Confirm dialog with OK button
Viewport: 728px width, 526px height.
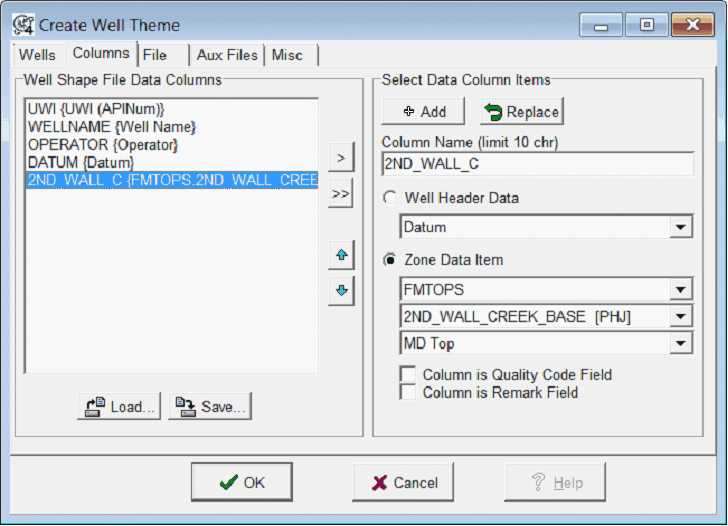click(x=242, y=482)
